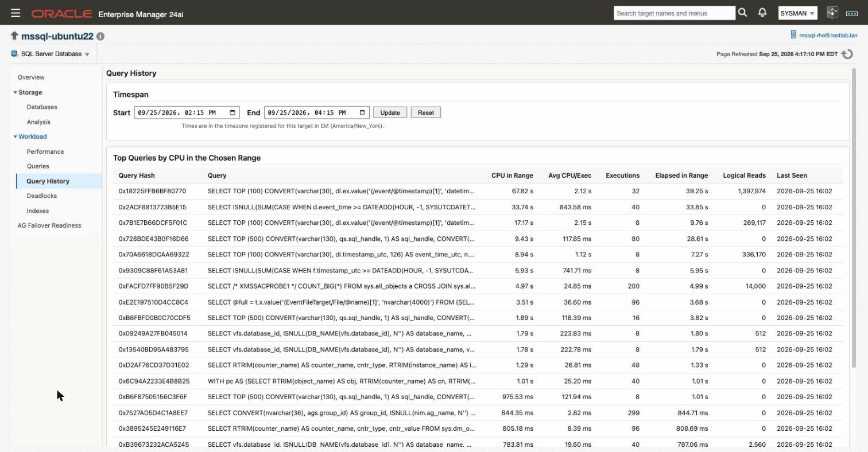This screenshot has width=868, height=452.
Task: Refresh the page with the refresh icon
Action: (847, 54)
